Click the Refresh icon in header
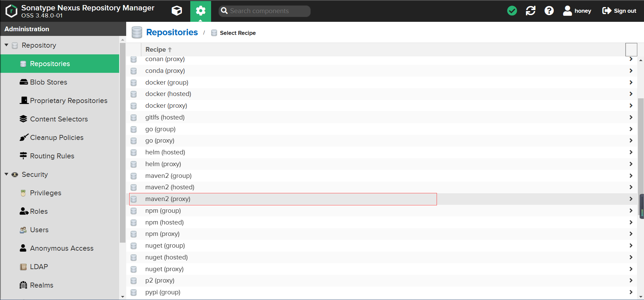The image size is (644, 300). pos(531,11)
